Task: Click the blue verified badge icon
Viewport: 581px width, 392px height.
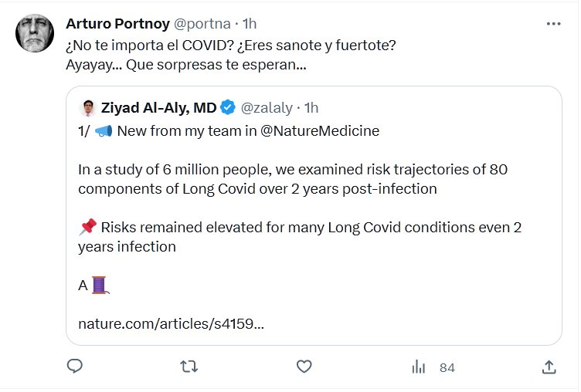Action: [x=229, y=107]
